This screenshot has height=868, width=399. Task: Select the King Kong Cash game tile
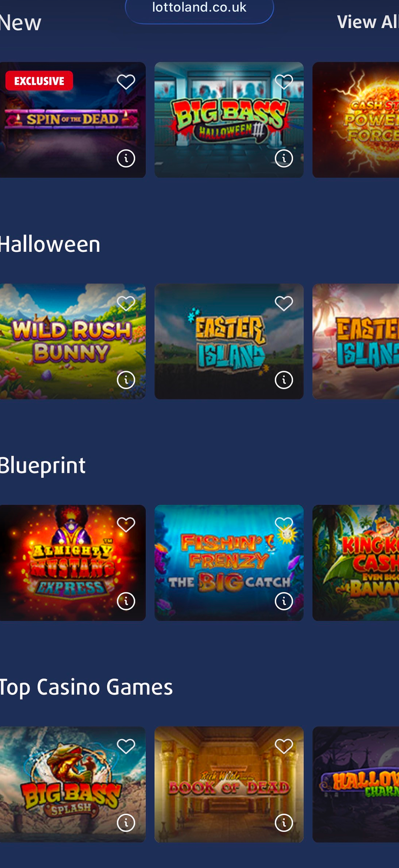pos(356,563)
